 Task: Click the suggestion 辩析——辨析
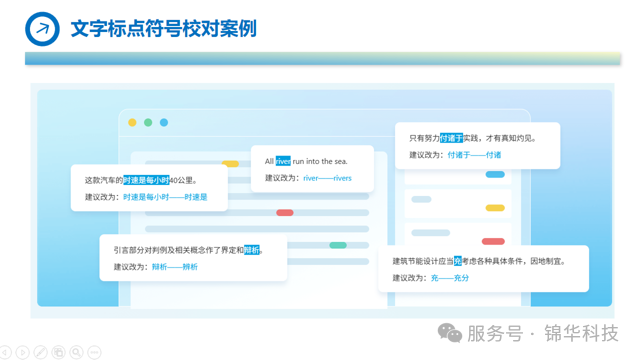[175, 267]
